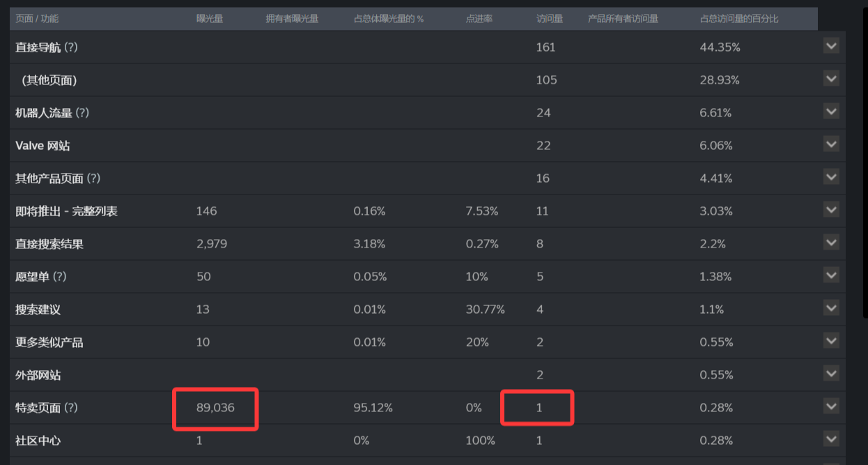868x465 pixels.
Task: Click the (?) icon next to 机器人流量
Action: point(82,113)
